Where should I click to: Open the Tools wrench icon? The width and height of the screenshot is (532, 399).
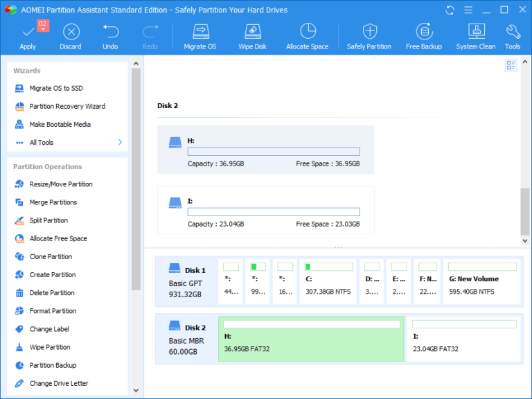[513, 32]
